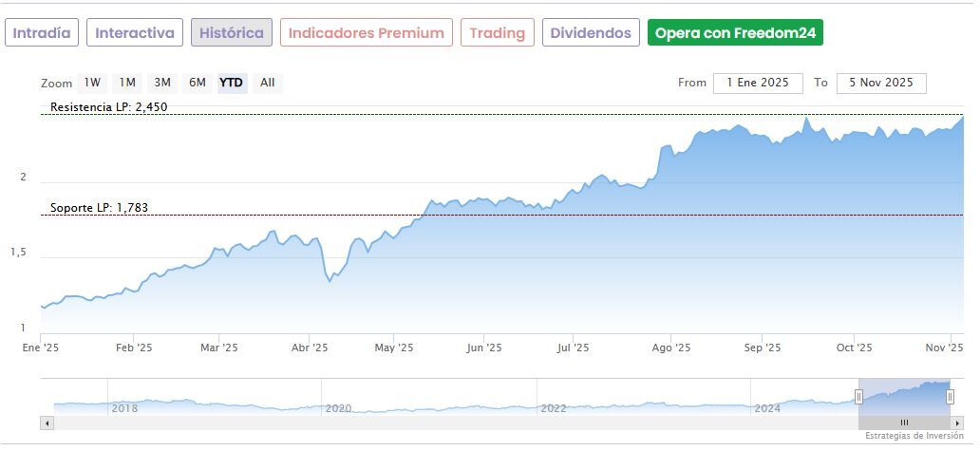Click the scrollbar thumb grip
Screen dimensions: 980x451
pos(904,423)
